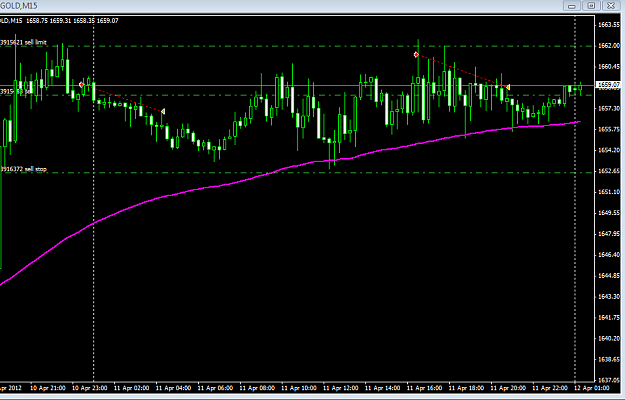Click the 1655.75 price scale label
The height and width of the screenshot is (400, 625).
click(x=609, y=129)
